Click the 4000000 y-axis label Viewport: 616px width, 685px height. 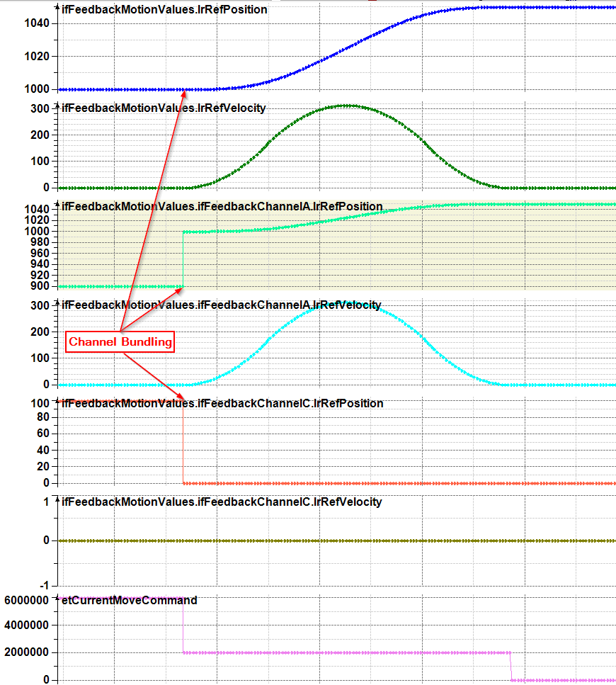point(26,626)
